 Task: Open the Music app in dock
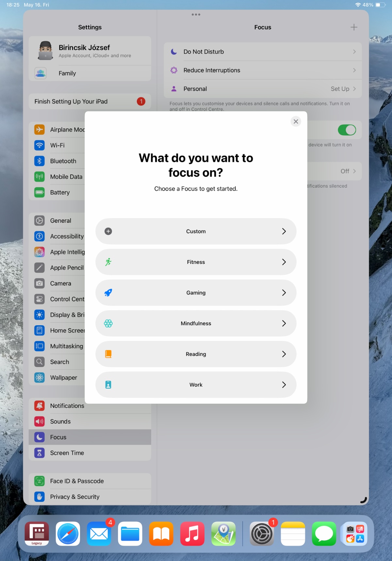pos(192,534)
